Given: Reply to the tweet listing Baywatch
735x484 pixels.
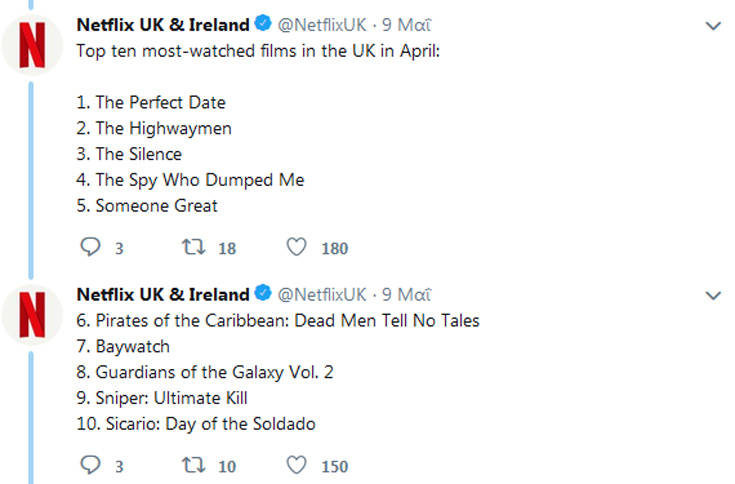Looking at the screenshot, I should pos(89,465).
